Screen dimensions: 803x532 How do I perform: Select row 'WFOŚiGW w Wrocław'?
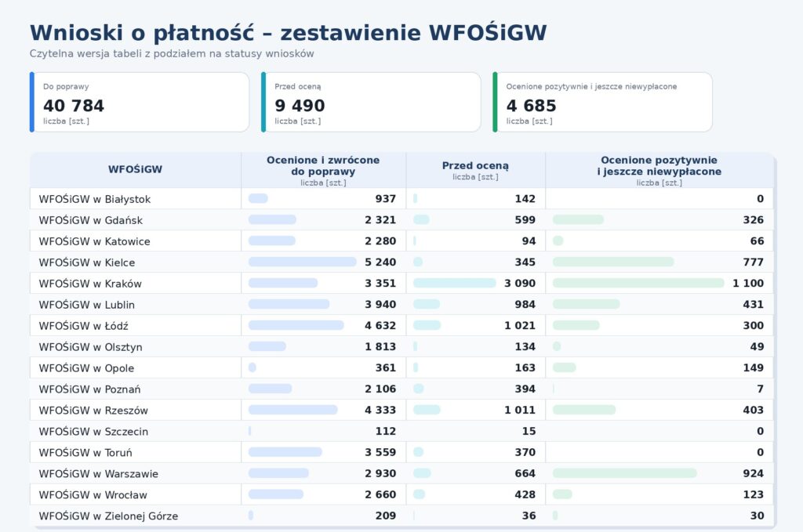tap(401, 494)
